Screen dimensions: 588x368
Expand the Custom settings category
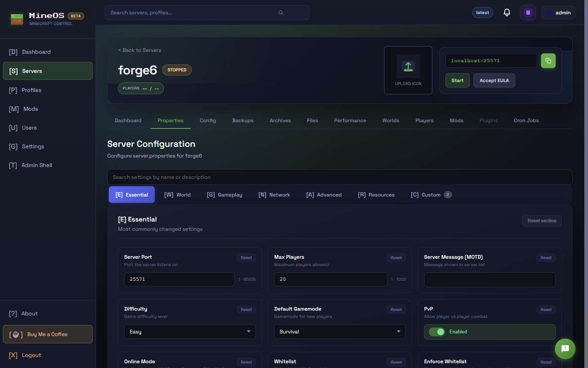[x=430, y=195]
